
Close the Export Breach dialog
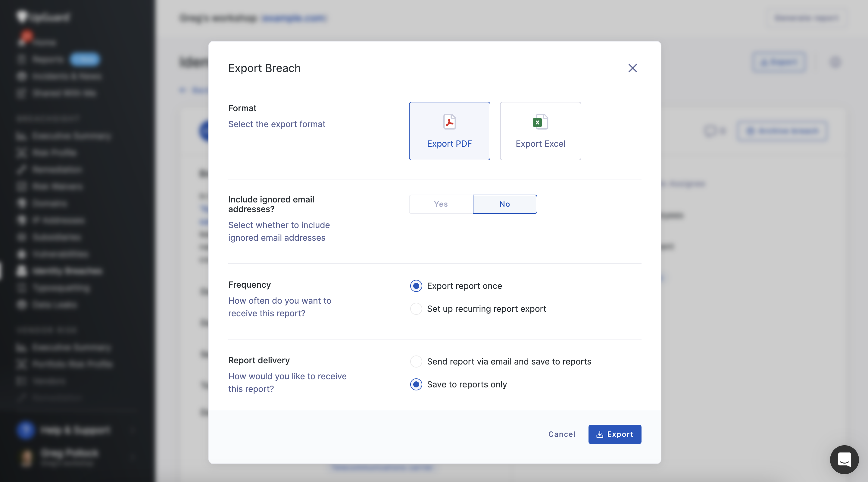click(632, 68)
